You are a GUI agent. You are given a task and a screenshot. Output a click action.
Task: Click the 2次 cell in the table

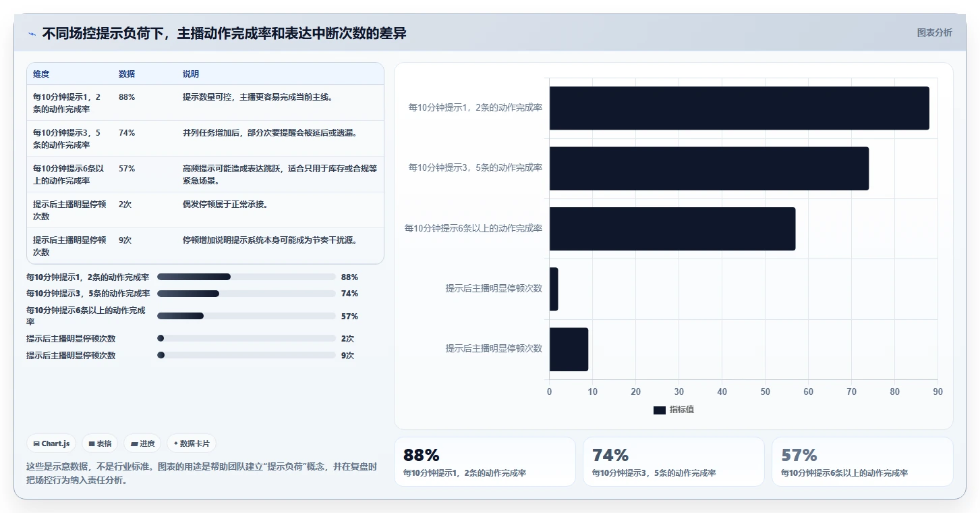125,205
